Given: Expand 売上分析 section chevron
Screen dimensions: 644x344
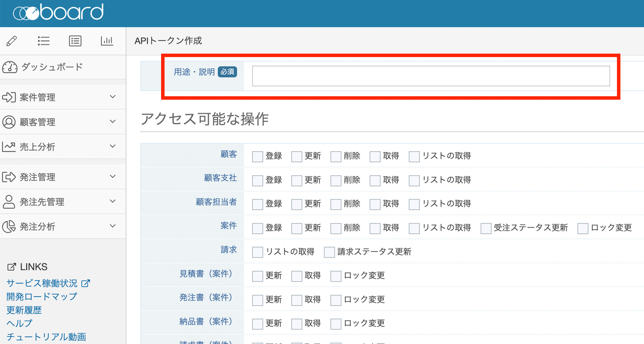Looking at the screenshot, I should (113, 146).
